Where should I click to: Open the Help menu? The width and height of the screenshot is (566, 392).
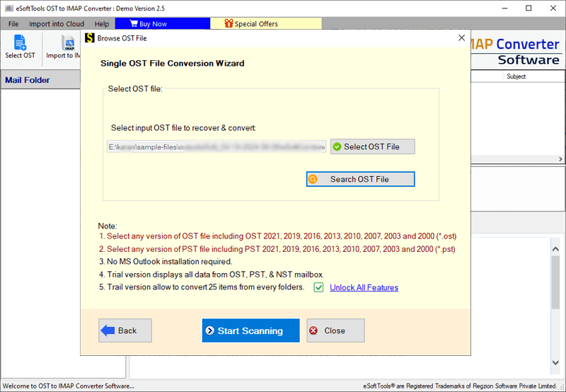102,24
